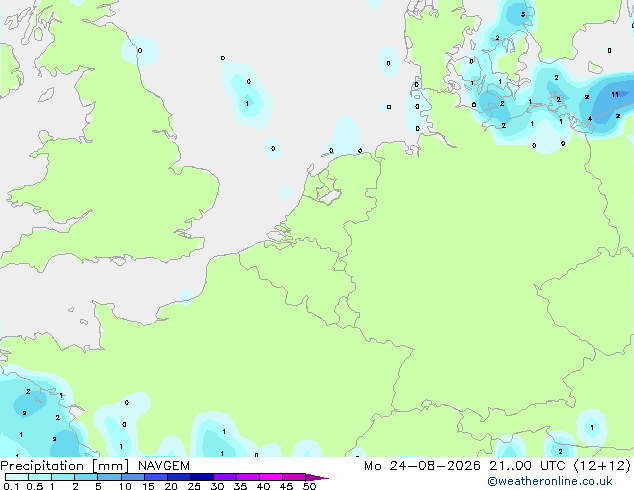Click the 45–50 mm legend color box
The image size is (634, 490).
[x=294, y=477]
